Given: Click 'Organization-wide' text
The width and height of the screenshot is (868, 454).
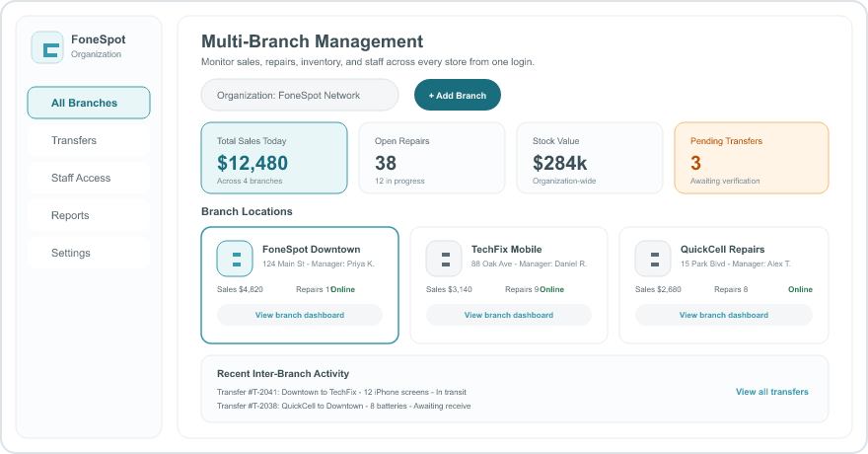Looking at the screenshot, I should tap(564, 181).
